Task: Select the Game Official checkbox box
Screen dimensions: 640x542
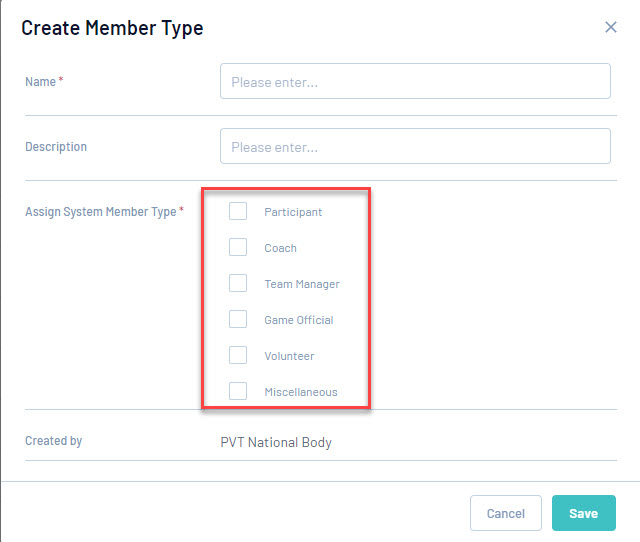Action: (x=238, y=319)
